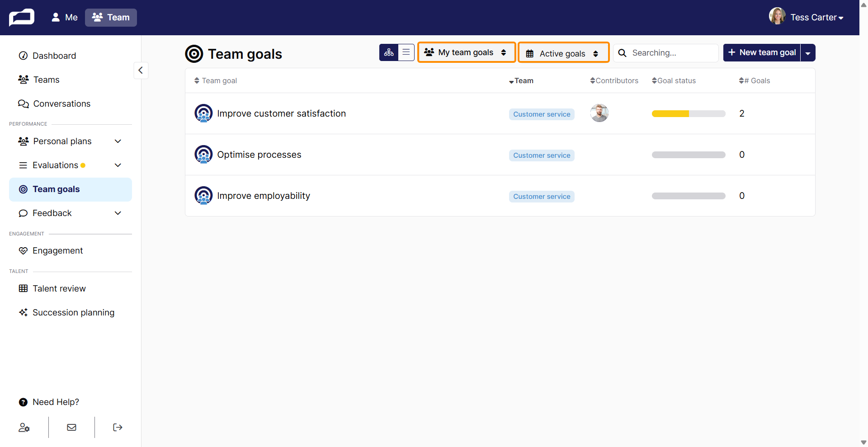The height and width of the screenshot is (447, 868).
Task: Open Teams from the sidebar
Action: click(x=71, y=80)
